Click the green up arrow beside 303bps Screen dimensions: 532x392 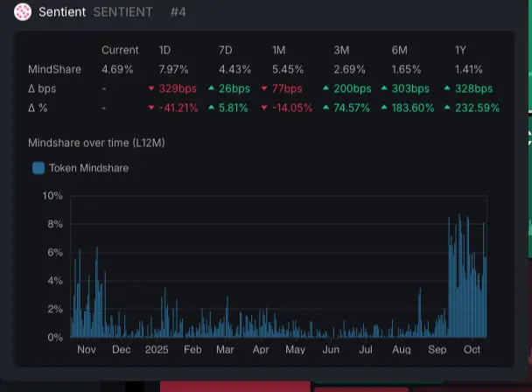[x=384, y=87]
